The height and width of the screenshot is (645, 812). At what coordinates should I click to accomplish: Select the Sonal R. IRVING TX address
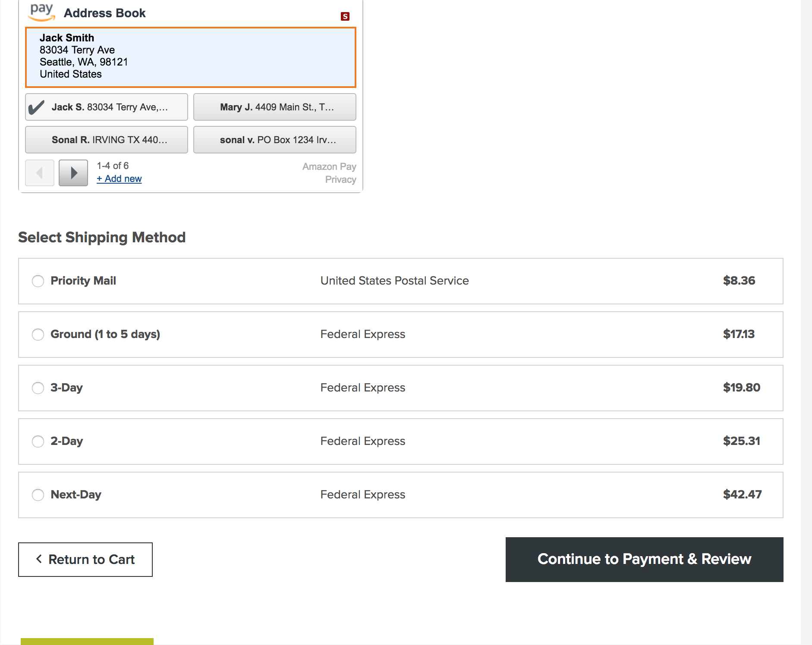106,139
